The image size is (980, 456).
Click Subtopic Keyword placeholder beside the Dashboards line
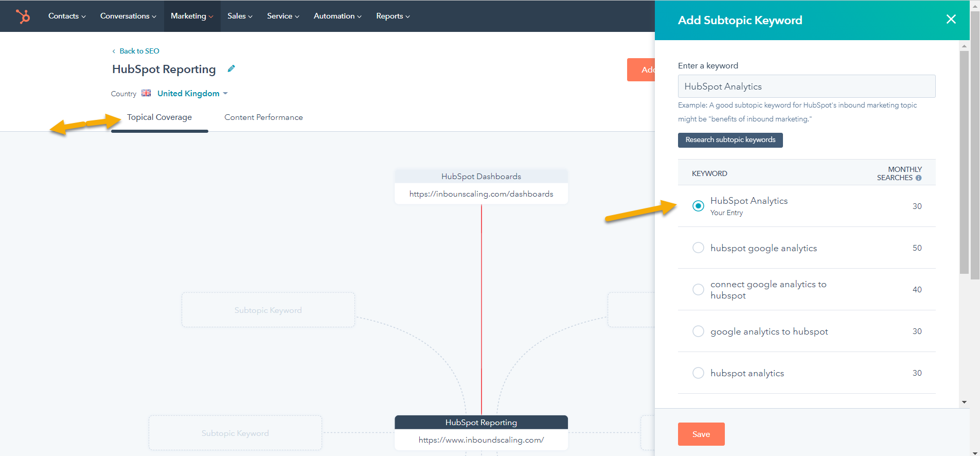pyautogui.click(x=268, y=310)
